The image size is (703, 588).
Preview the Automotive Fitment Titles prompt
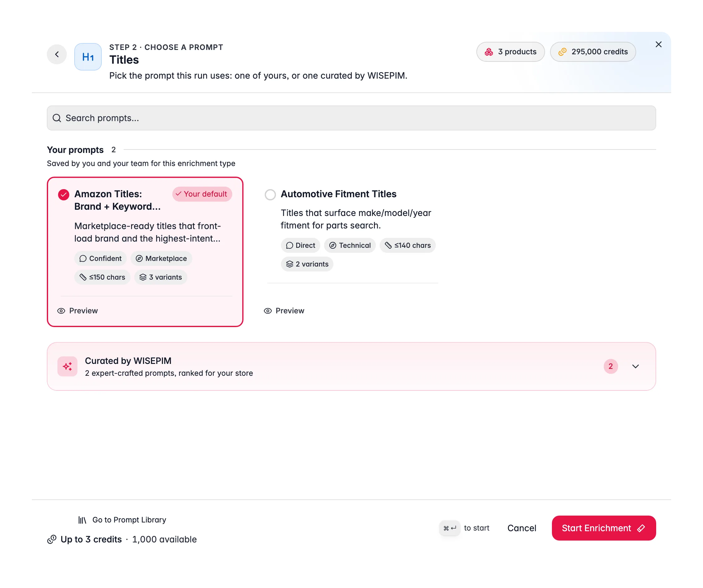coord(284,311)
